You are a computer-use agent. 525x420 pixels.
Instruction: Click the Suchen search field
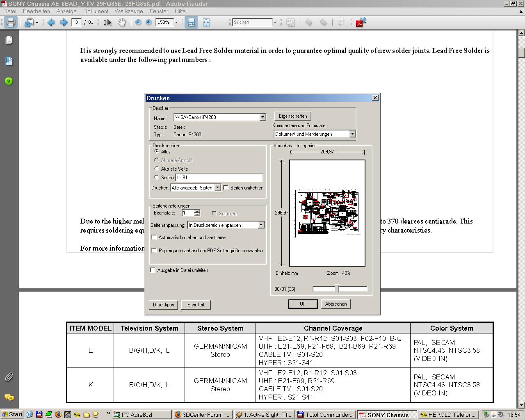click(x=252, y=22)
